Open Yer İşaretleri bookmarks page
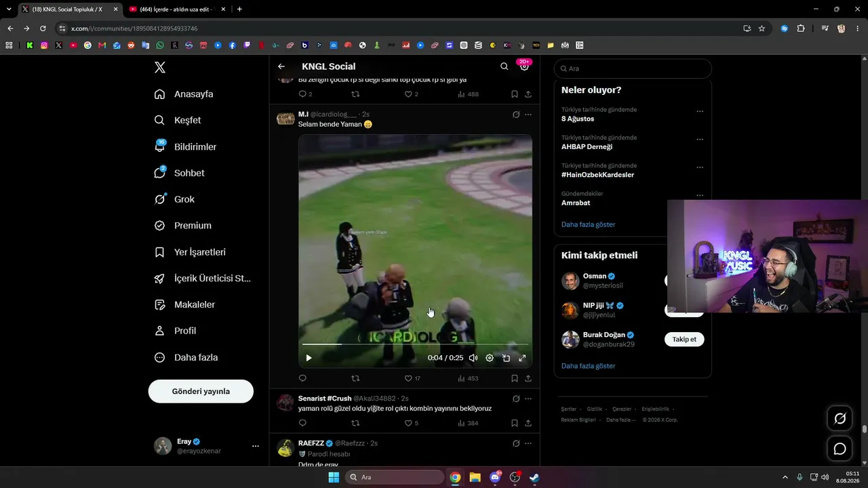 click(190, 252)
